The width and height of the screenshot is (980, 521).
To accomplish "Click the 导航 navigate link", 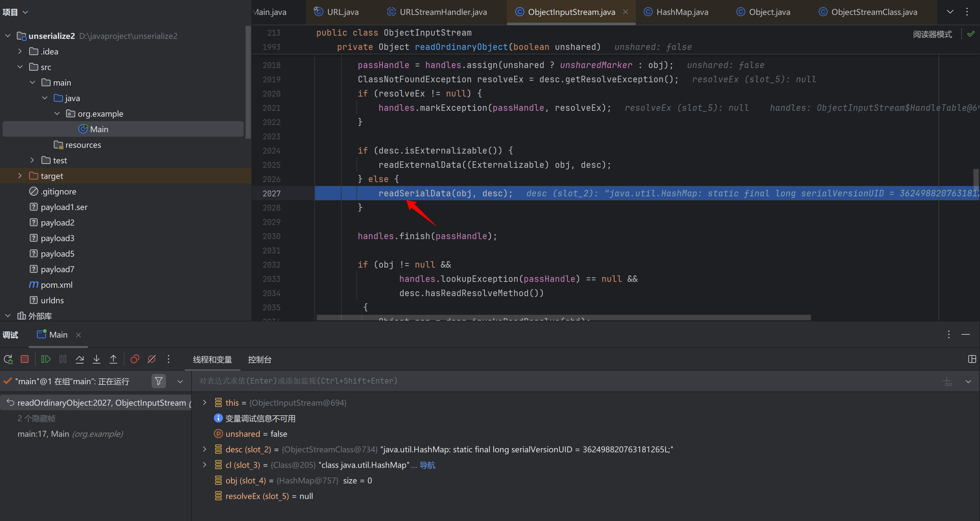I will tap(427, 465).
